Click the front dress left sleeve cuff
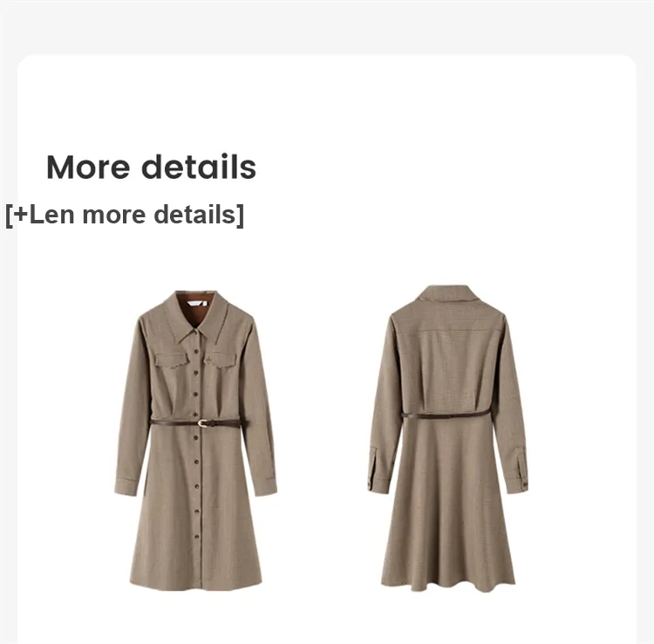Screen dimensions: 654x644 click(126, 488)
